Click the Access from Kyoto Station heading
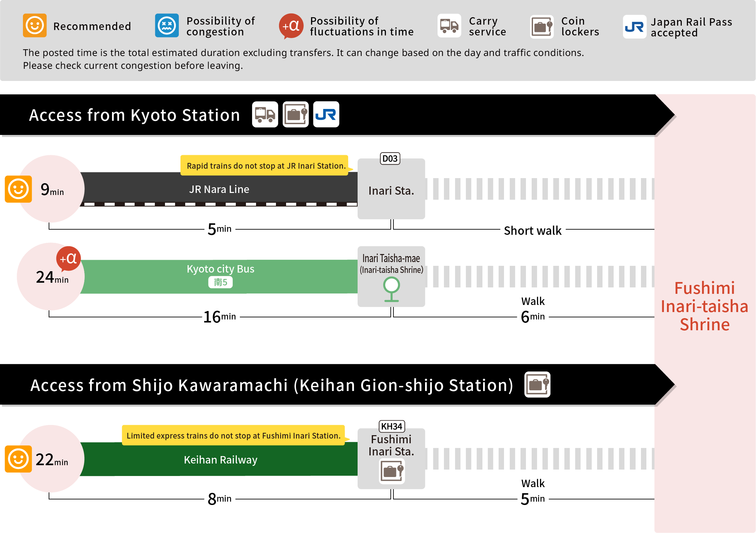Viewport: 756px width, 533px height. click(135, 115)
